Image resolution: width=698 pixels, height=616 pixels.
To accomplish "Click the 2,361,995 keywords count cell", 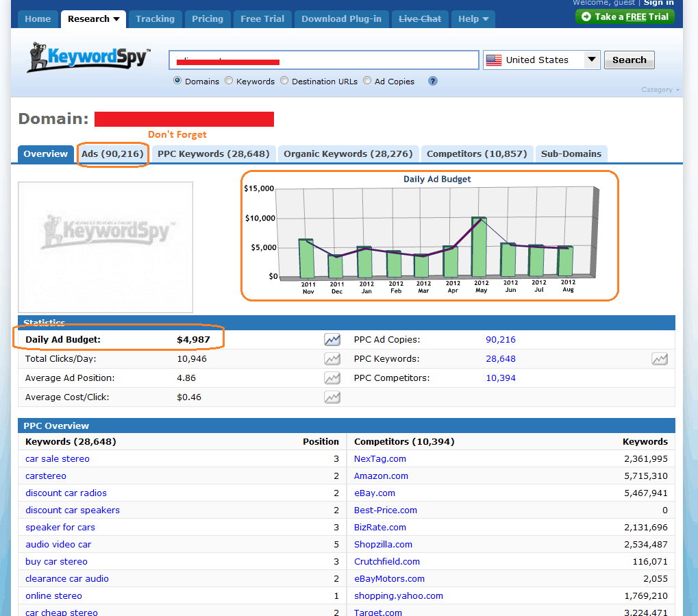I will 645,459.
